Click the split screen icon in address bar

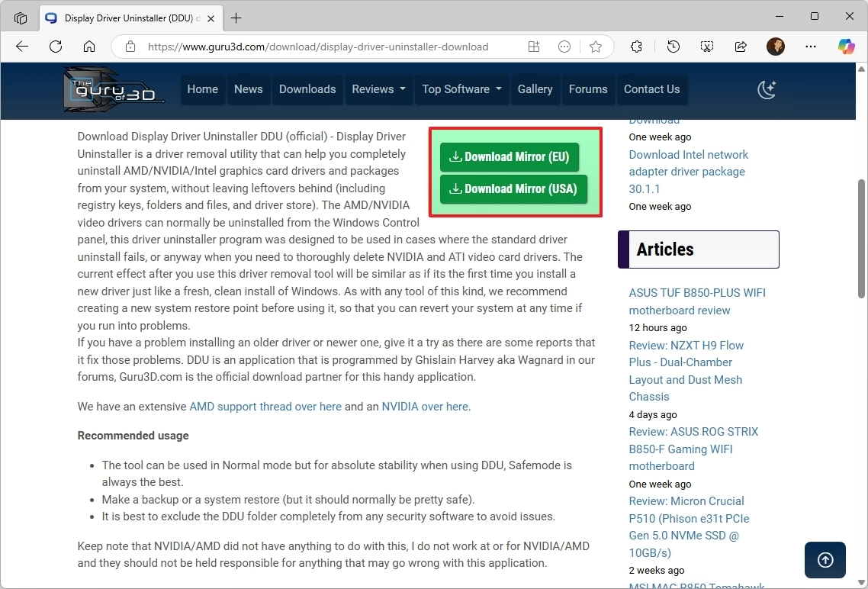(534, 47)
